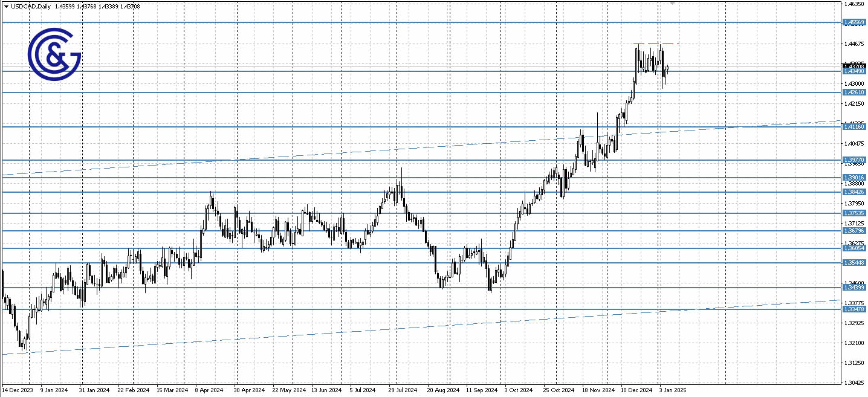Click the 1.39770 horizontal level label
Image resolution: width=868 pixels, height=397 pixels.
pyautogui.click(x=856, y=160)
